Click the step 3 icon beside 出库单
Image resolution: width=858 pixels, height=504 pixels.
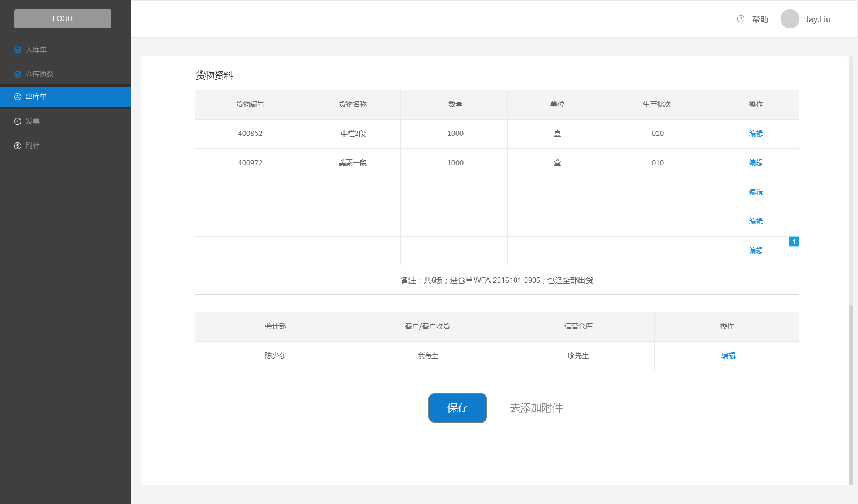coord(18,97)
